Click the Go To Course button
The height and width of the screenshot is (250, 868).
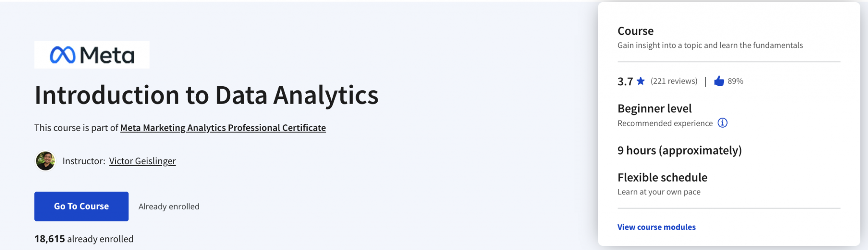81,206
